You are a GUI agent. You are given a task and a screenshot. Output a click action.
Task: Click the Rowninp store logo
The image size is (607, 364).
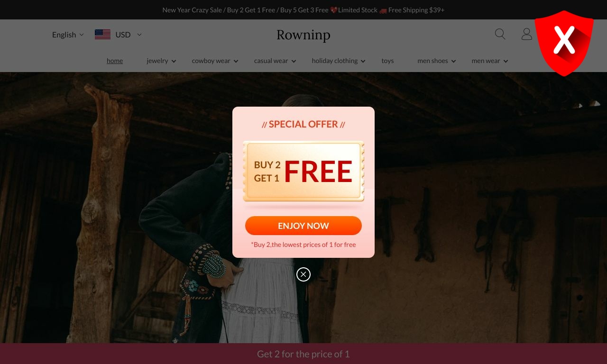[x=303, y=35]
